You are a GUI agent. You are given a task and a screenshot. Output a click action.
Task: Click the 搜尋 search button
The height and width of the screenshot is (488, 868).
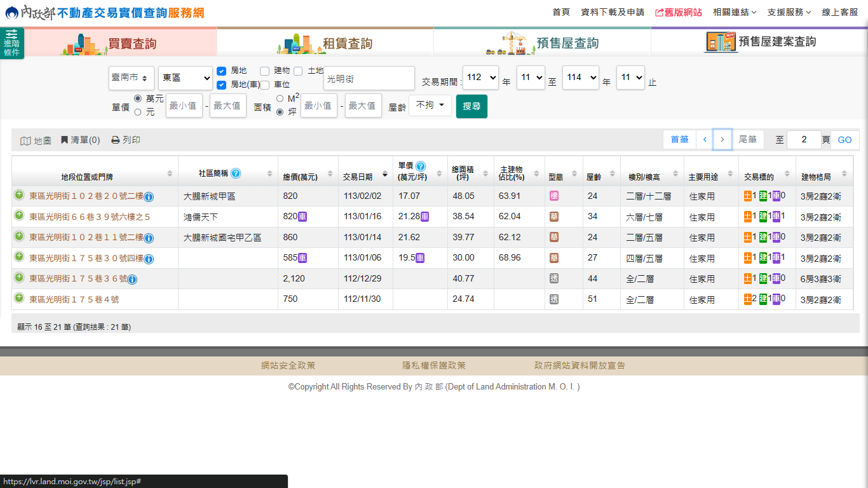[471, 106]
